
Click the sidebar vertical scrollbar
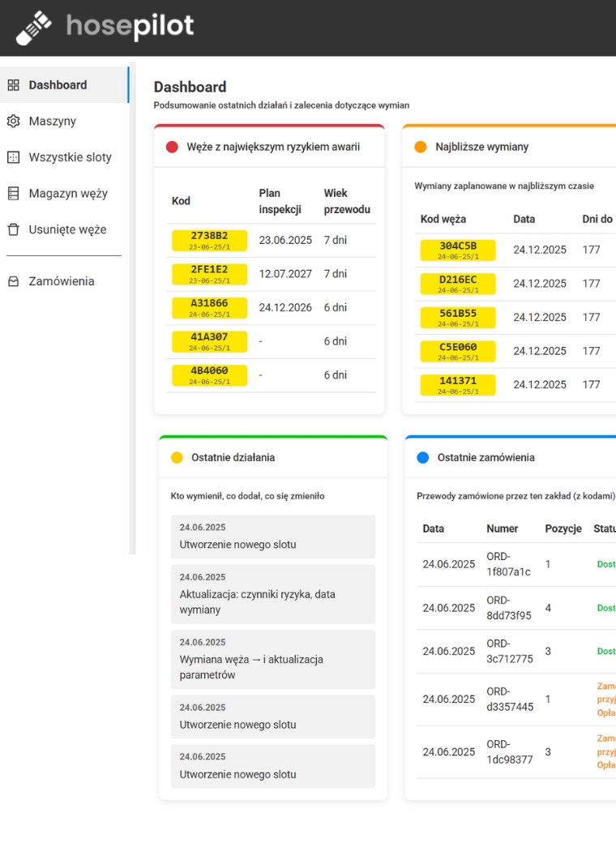133,308
